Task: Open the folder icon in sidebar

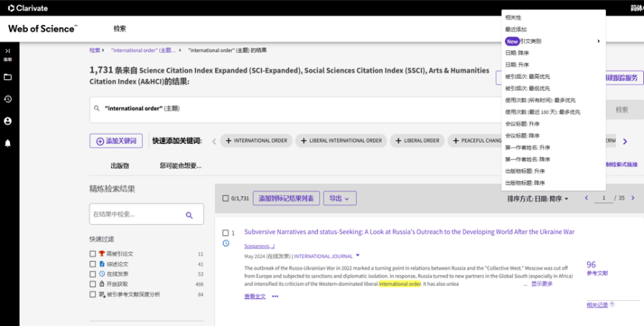Action: tap(8, 77)
